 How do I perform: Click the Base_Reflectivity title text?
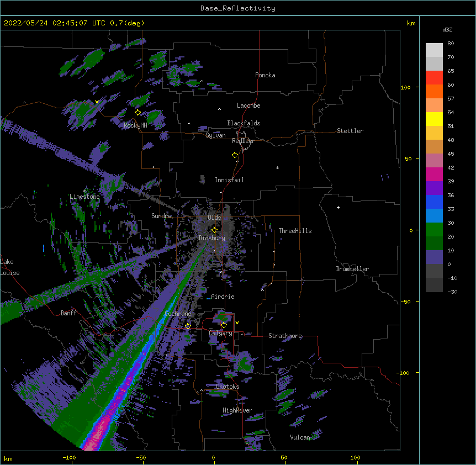click(x=238, y=8)
